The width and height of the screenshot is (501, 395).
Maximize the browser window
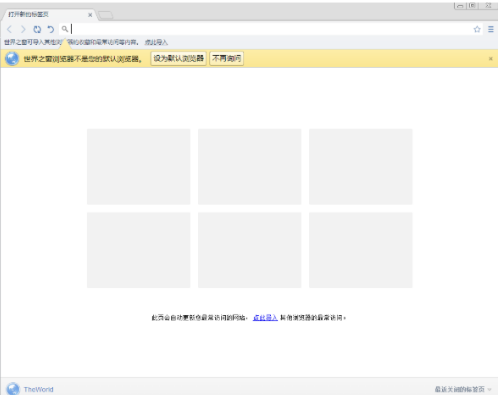(472, 6)
